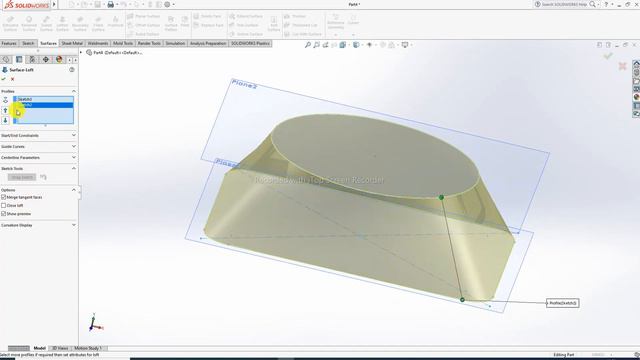Move the selected profile down
The width and height of the screenshot is (640, 360).
click(x=5, y=120)
